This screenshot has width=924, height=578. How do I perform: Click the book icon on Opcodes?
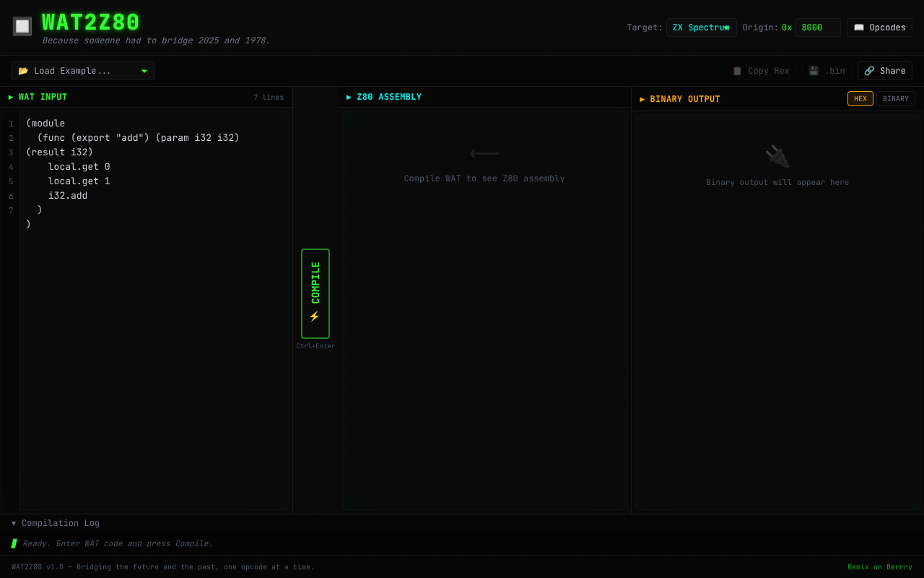859,27
